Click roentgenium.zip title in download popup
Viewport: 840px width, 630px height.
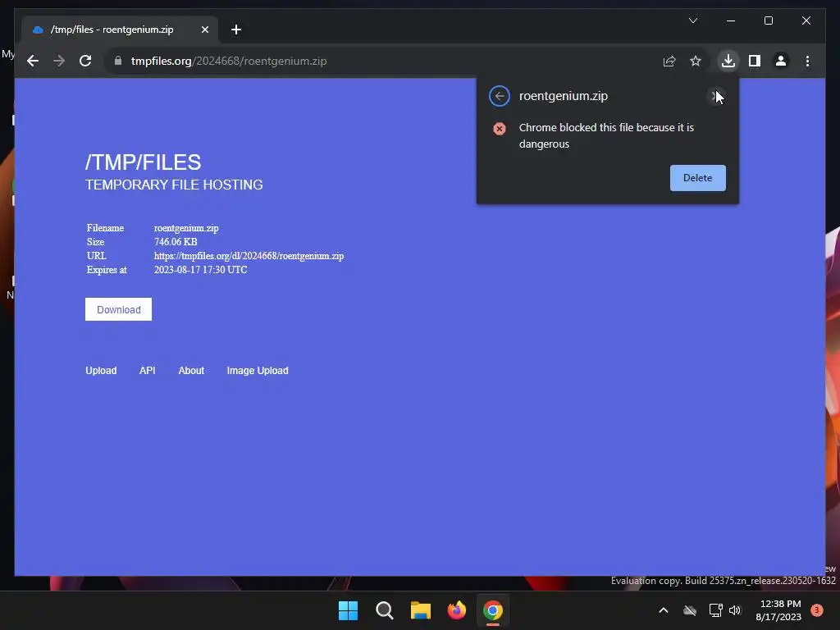coord(564,96)
